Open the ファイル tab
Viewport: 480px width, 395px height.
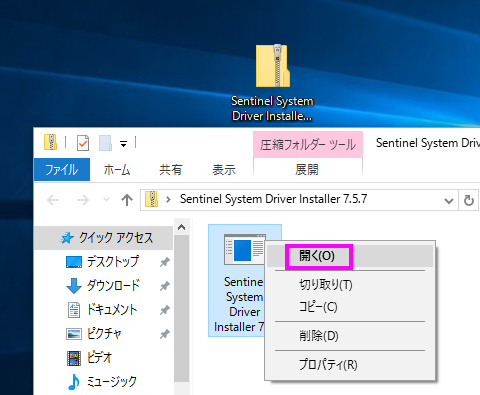(62, 170)
